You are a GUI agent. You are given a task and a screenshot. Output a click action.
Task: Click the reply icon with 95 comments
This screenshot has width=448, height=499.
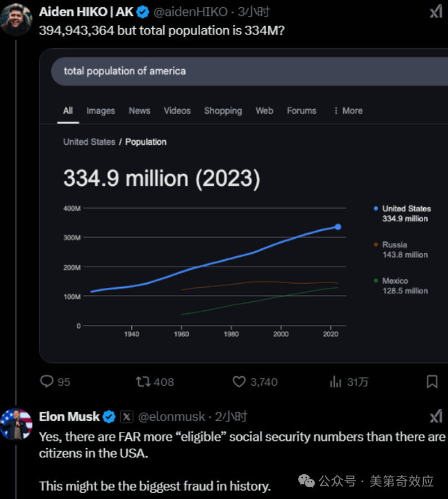[x=47, y=381]
